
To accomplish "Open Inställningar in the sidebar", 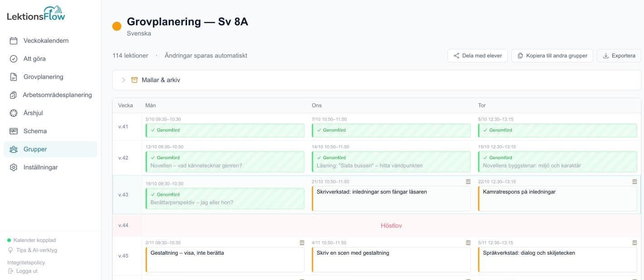I will pyautogui.click(x=50, y=167).
